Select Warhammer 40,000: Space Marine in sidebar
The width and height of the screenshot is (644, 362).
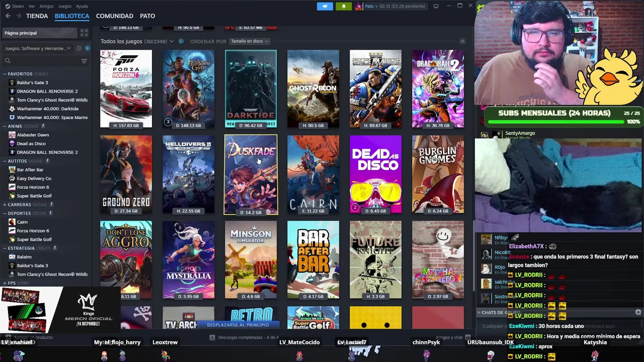pyautogui.click(x=52, y=118)
